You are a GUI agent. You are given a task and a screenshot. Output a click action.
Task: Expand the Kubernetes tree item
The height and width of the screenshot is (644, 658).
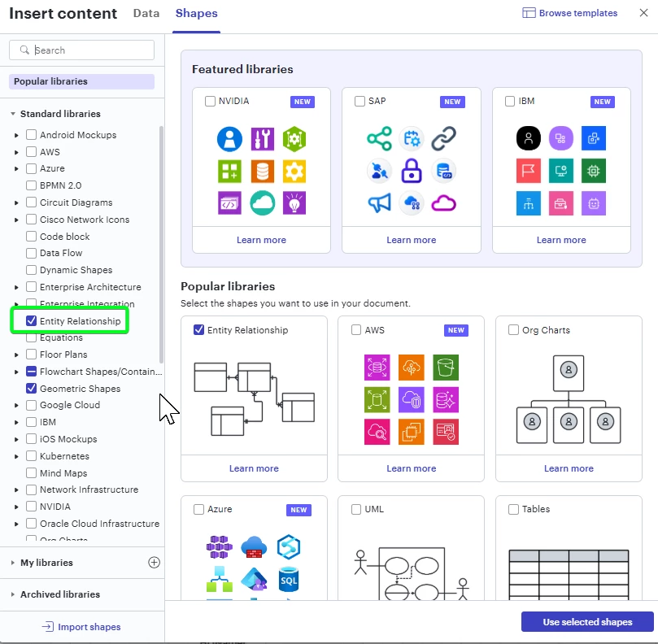click(16, 456)
